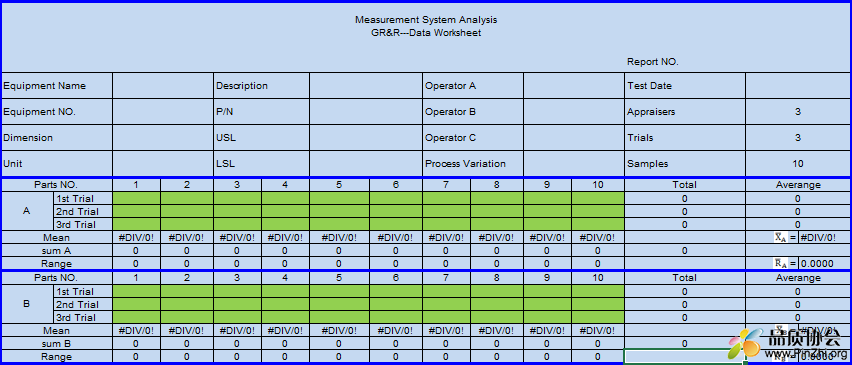
Task: Select operator B 2nd Trial green cell for part 5
Action: [340, 305]
